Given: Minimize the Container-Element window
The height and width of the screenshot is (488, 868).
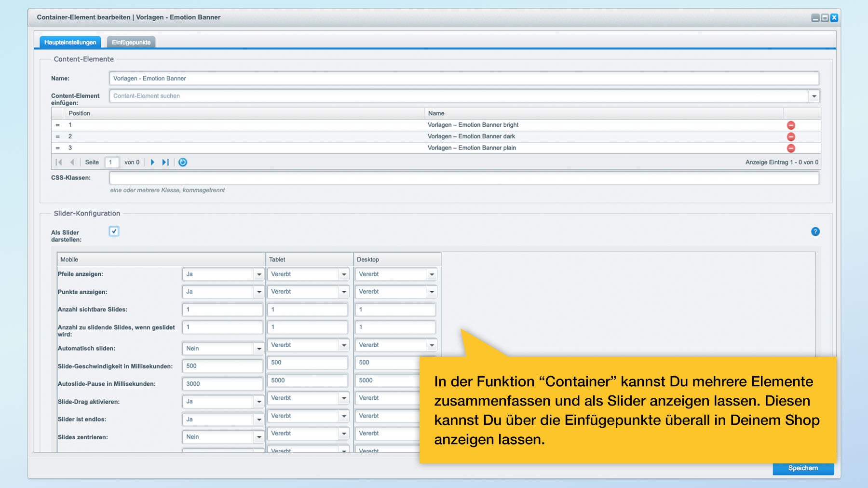Looking at the screenshot, I should (x=815, y=18).
